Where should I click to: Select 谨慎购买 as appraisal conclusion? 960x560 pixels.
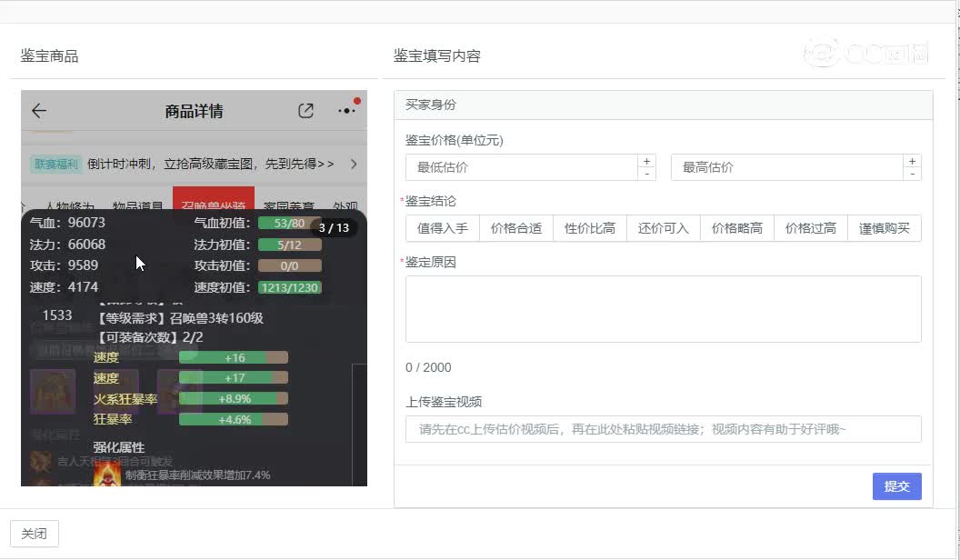884,227
